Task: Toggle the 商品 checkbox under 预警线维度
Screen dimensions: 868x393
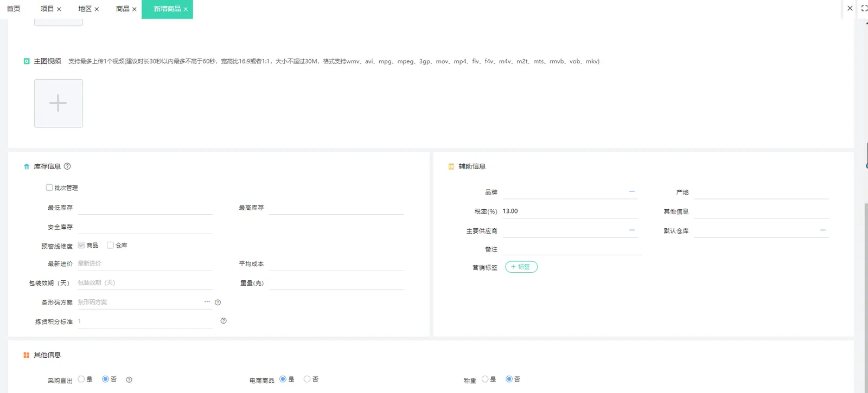Action: click(81, 245)
